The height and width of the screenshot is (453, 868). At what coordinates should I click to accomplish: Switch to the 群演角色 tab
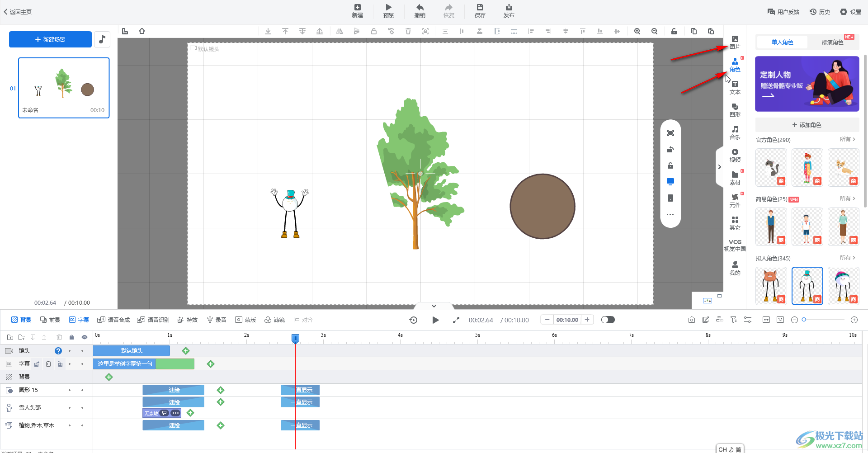tap(832, 42)
